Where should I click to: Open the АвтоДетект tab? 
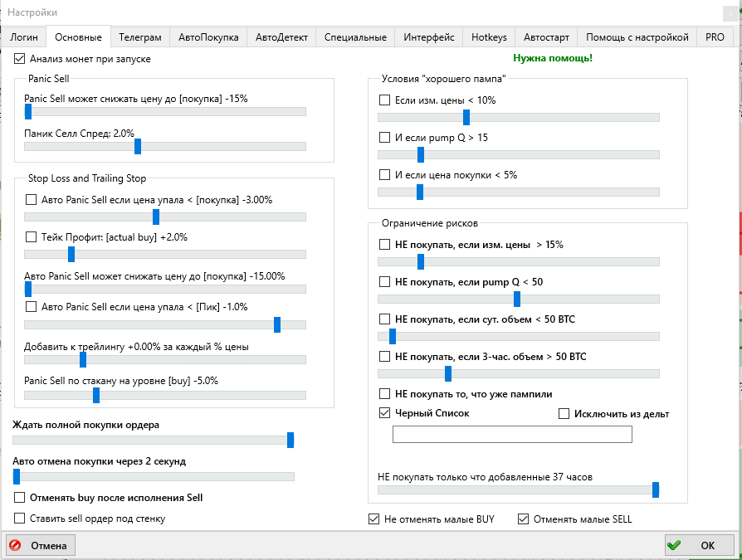click(281, 37)
